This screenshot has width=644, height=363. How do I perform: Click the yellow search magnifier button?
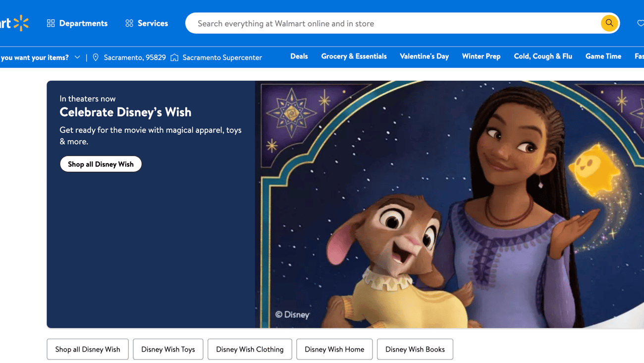pyautogui.click(x=609, y=23)
